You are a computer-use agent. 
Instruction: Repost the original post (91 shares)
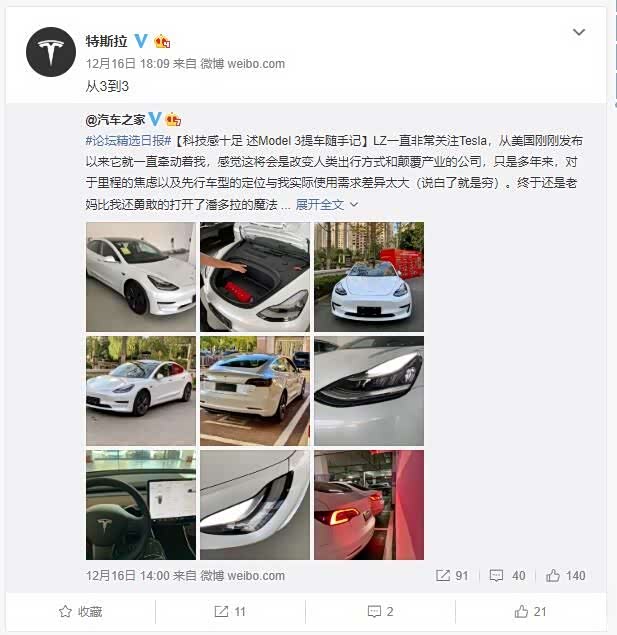(452, 575)
